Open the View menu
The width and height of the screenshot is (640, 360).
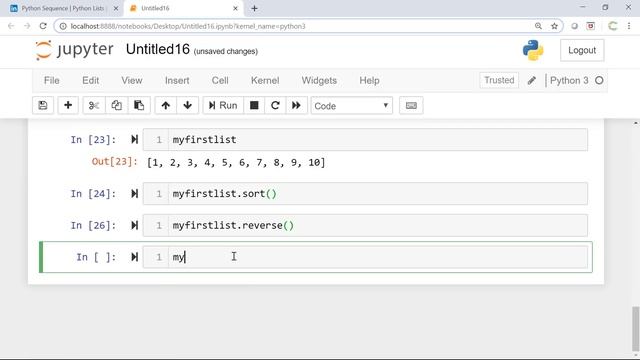click(x=131, y=80)
